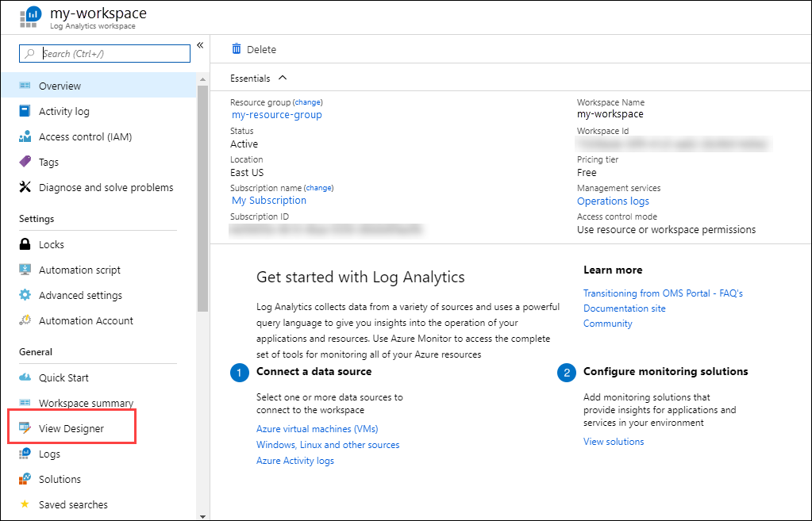Click the Activity log icon
The width and height of the screenshot is (812, 521).
25,111
